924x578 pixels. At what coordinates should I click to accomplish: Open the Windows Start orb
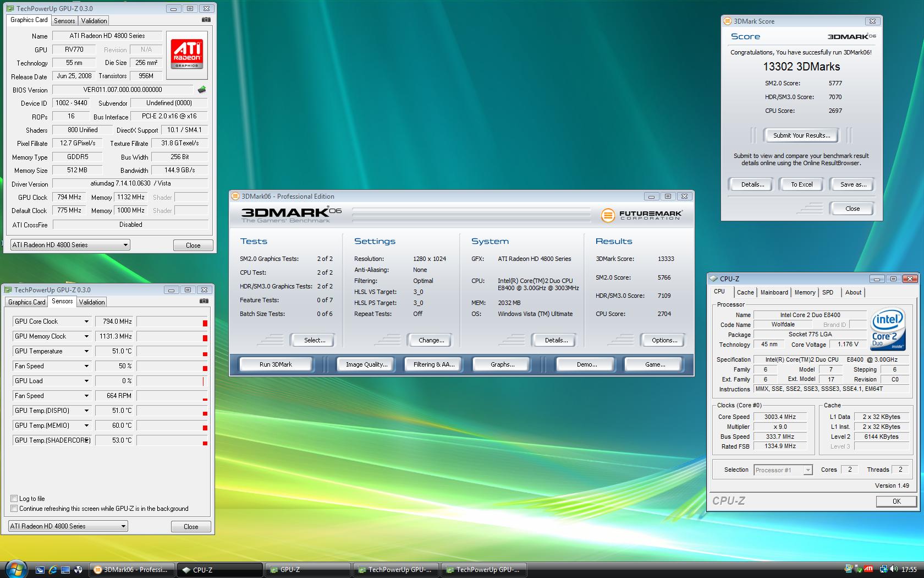pyautogui.click(x=15, y=569)
